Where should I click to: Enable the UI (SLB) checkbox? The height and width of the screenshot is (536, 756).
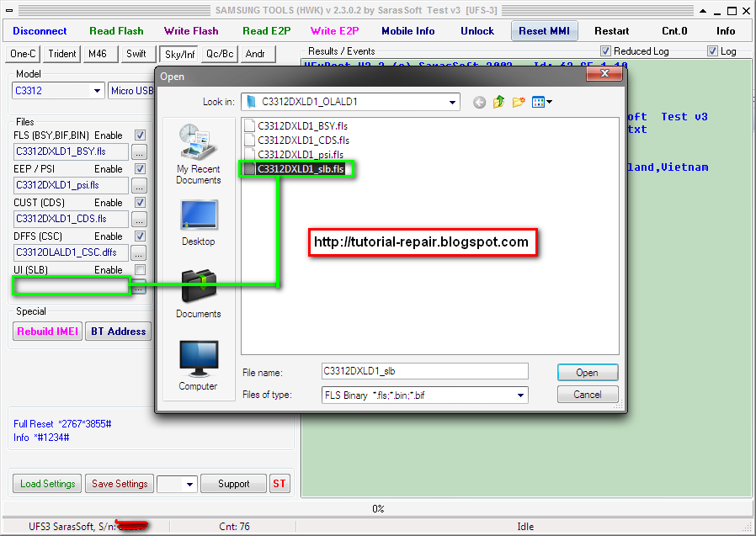(x=140, y=270)
